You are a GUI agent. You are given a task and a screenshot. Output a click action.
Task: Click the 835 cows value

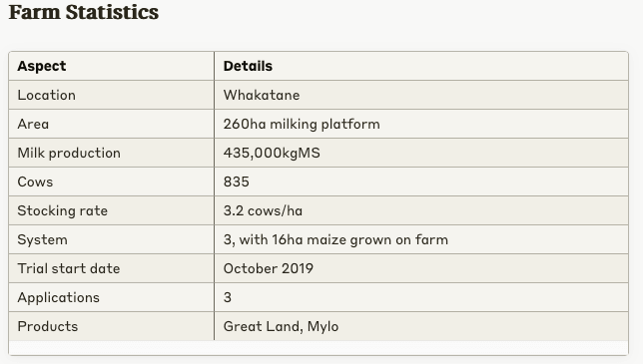pyautogui.click(x=237, y=182)
